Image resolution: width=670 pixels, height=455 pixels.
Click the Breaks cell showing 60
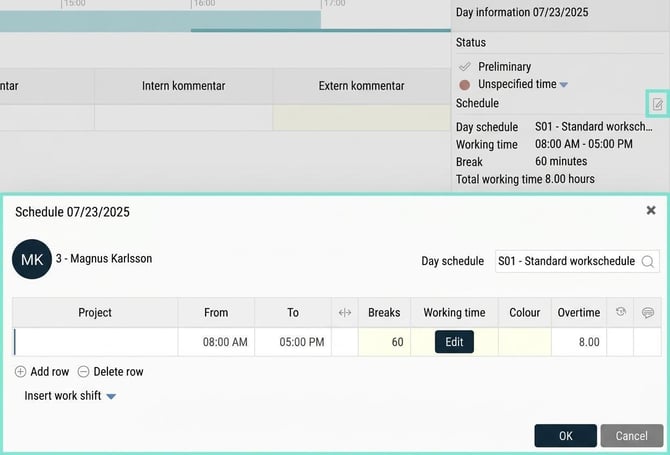click(384, 342)
